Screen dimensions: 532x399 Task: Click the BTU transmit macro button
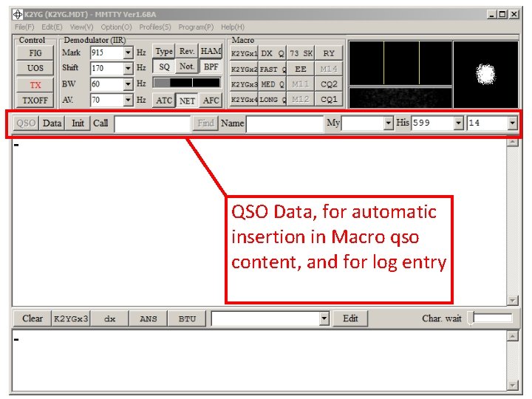pos(187,318)
